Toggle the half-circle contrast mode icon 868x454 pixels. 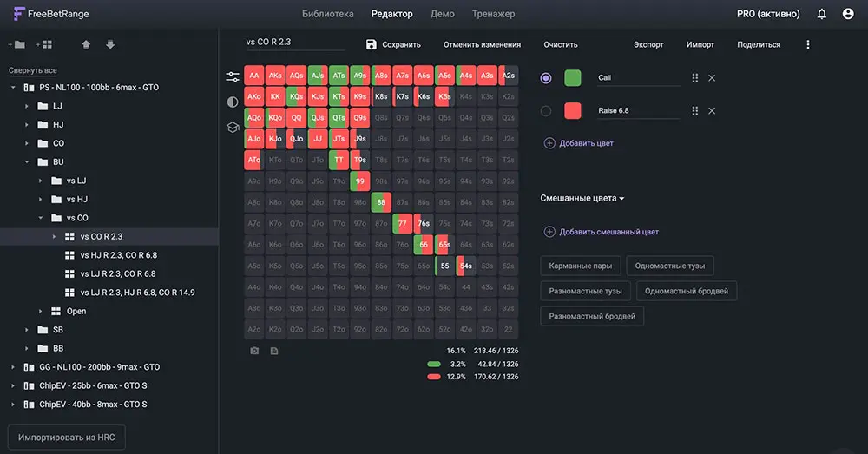[233, 102]
